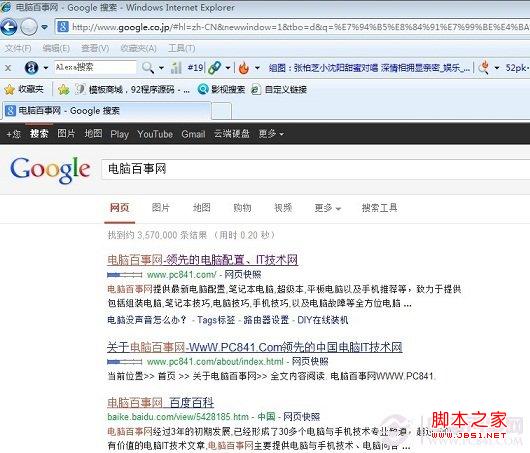
Task: Click the browser Forward arrow button
Action: tap(29, 27)
